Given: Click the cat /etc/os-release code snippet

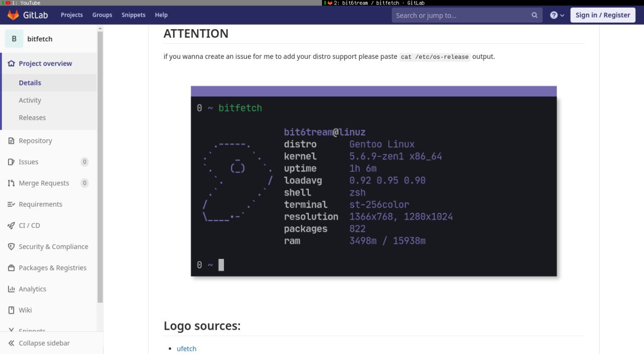Looking at the screenshot, I should coord(435,57).
